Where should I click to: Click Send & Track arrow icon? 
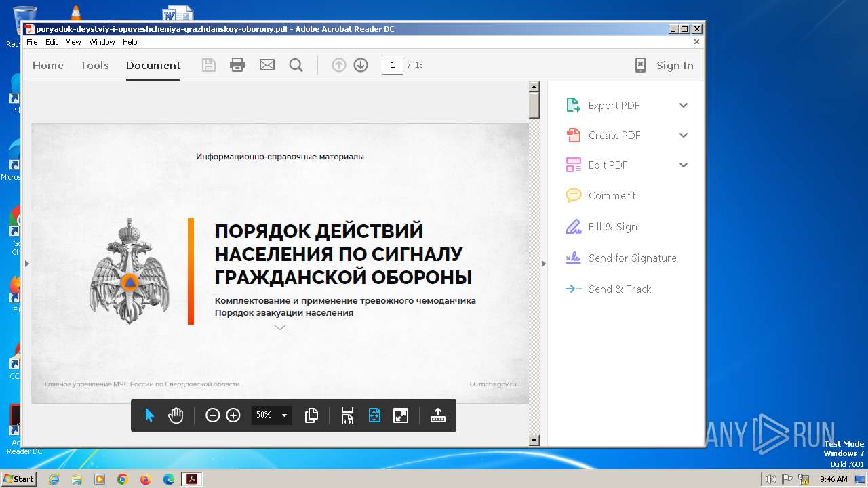[x=574, y=289]
